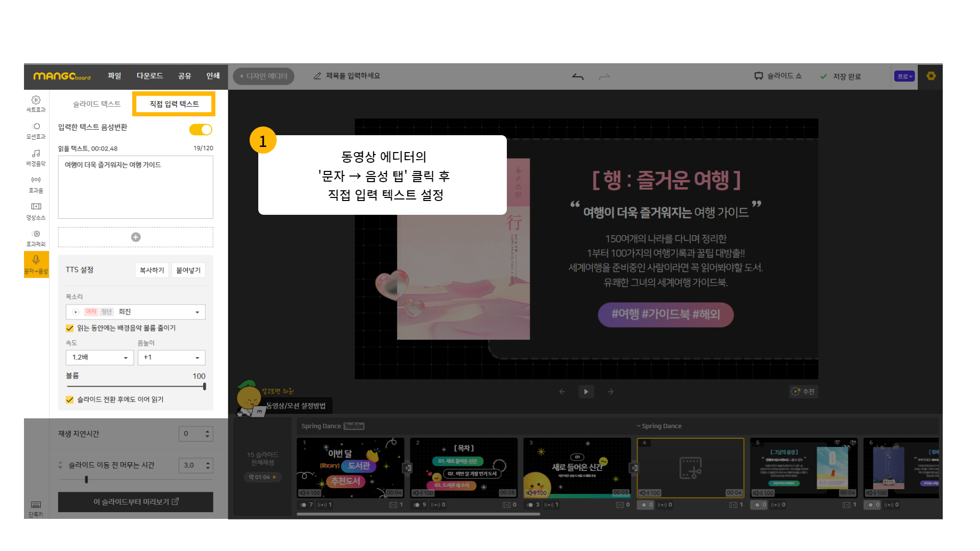Screen dimensions: 980x551
Task: Open the 배경음악 background music panel
Action: point(36,158)
